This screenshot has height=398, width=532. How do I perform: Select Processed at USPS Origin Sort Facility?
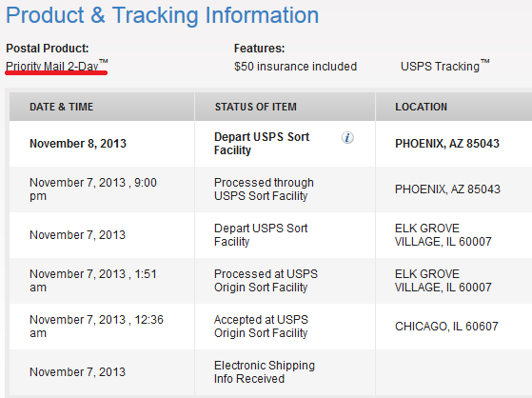coord(266,281)
